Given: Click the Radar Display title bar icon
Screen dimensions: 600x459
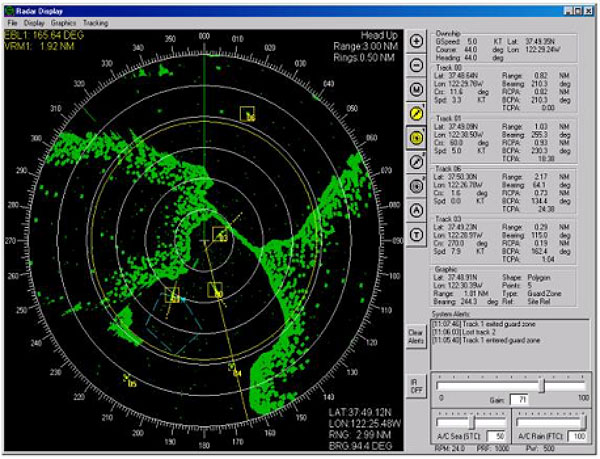Looking at the screenshot, I should 9,11.
